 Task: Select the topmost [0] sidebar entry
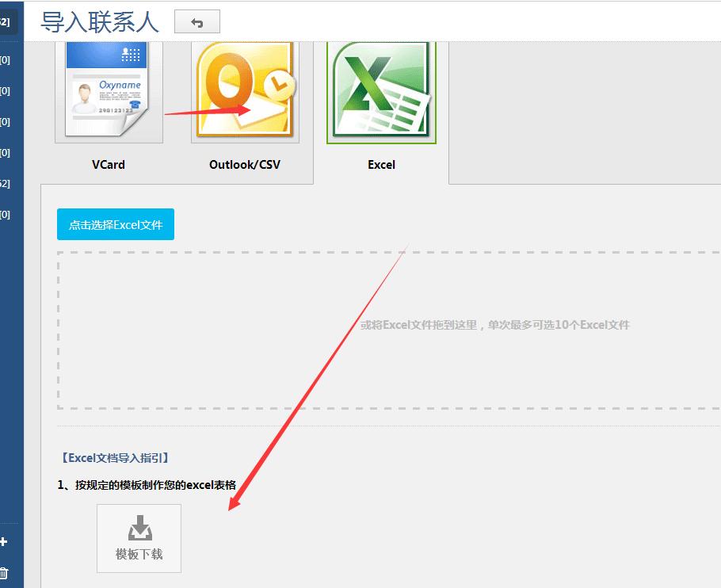[x=6, y=59]
